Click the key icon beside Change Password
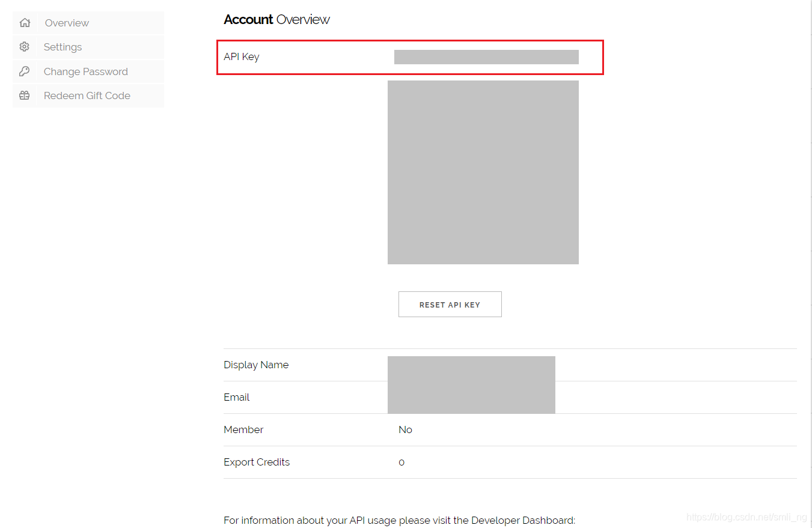Image resolution: width=812 pixels, height=528 pixels. [x=25, y=71]
